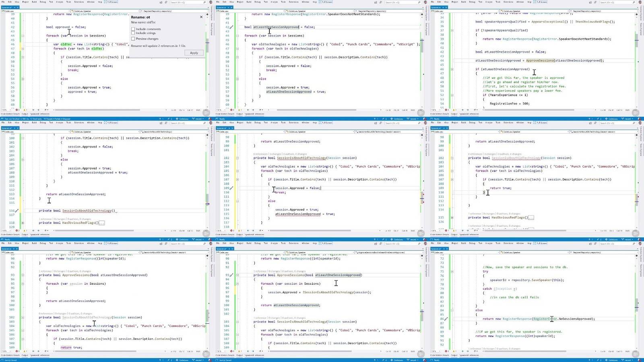
Task: Click the '...' collapsed body box at line 118
Action: pos(102,223)
